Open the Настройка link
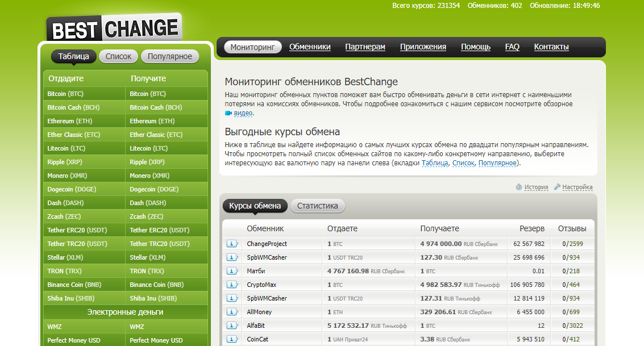The image size is (644, 346). coord(577,187)
